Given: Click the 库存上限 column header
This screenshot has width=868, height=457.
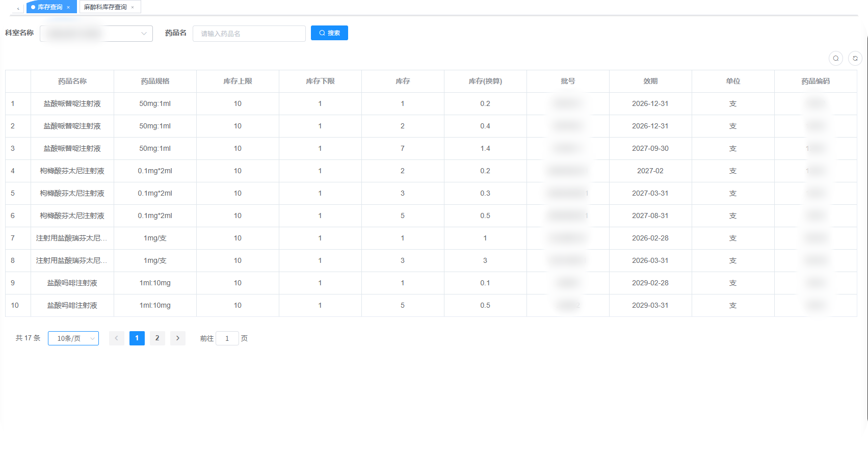Looking at the screenshot, I should [238, 82].
